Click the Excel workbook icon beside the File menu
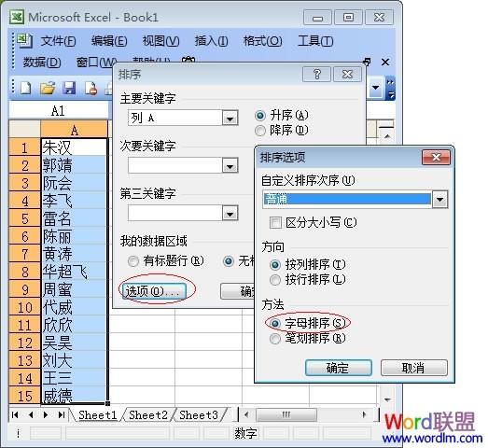This screenshot has width=488, height=448. 24,41
